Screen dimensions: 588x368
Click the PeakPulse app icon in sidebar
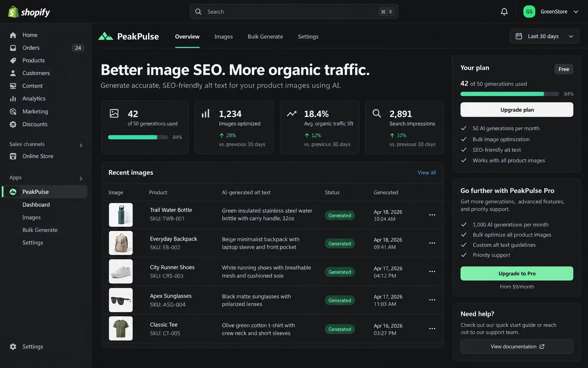[13, 192]
